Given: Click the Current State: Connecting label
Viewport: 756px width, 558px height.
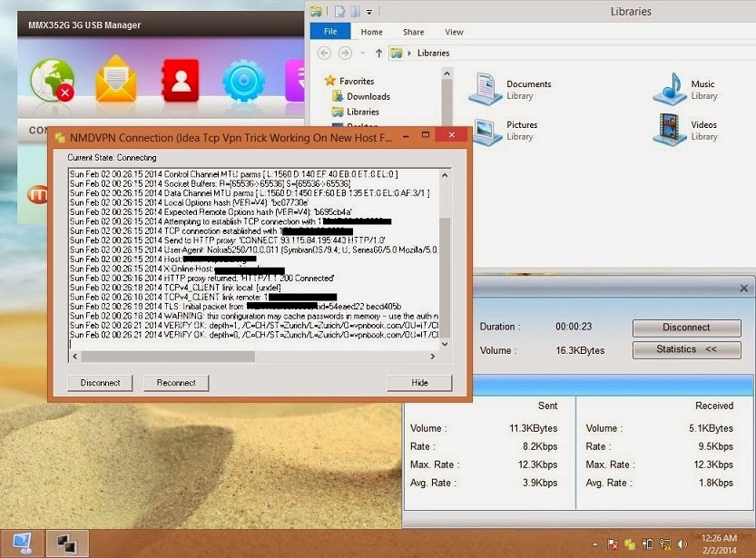Looking at the screenshot, I should tap(112, 158).
